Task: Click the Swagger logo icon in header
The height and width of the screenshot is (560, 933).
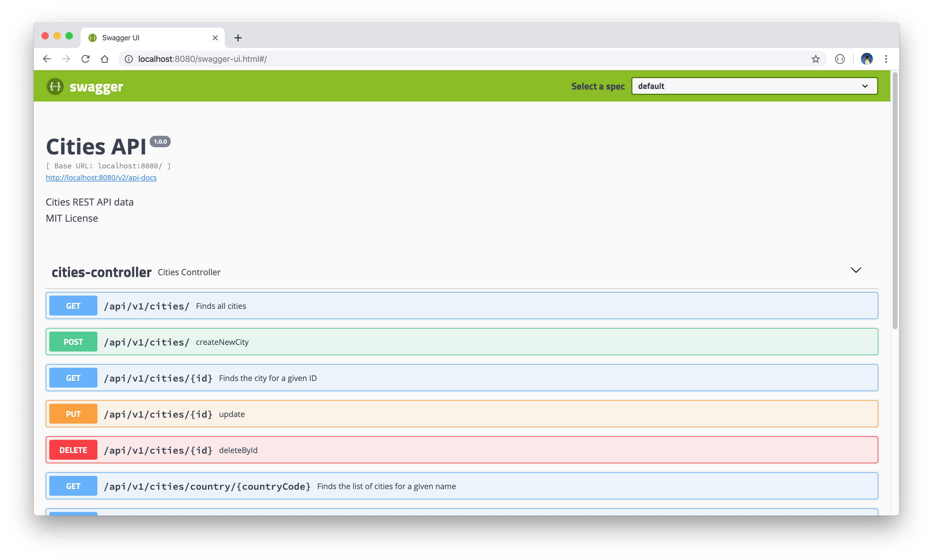Action: 55,87
